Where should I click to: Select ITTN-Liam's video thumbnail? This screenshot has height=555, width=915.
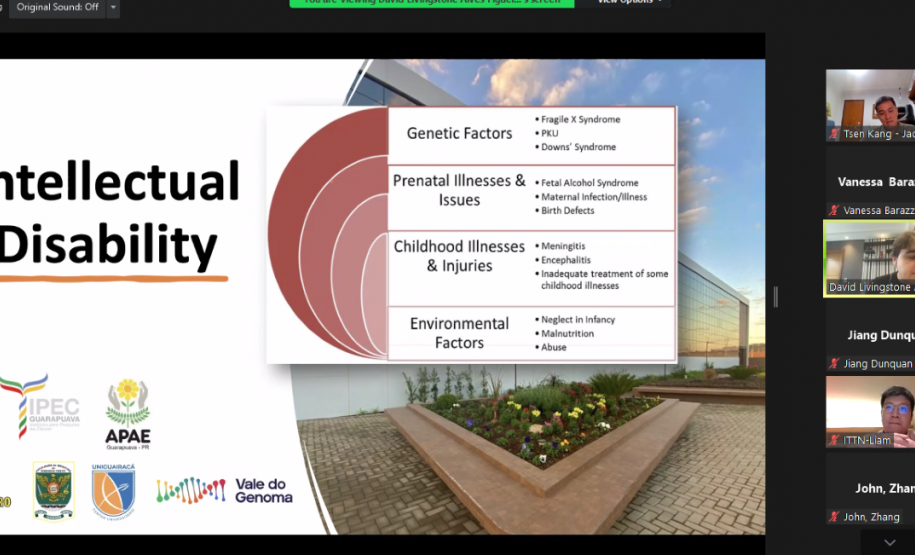coord(869,408)
